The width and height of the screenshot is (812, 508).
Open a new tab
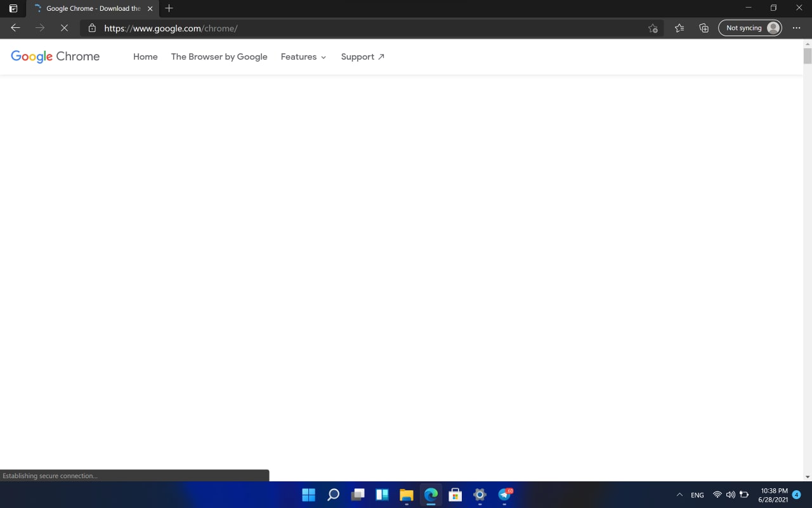(x=169, y=8)
